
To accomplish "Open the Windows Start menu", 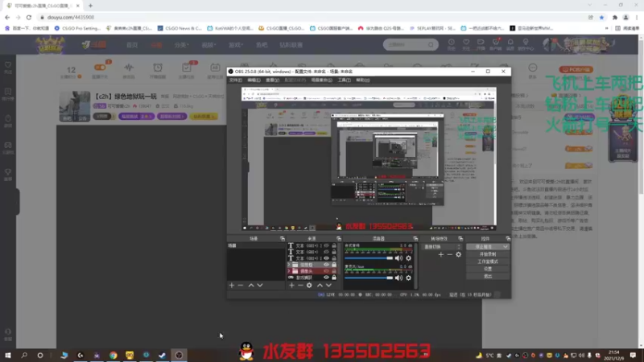I will pyautogui.click(x=8, y=355).
